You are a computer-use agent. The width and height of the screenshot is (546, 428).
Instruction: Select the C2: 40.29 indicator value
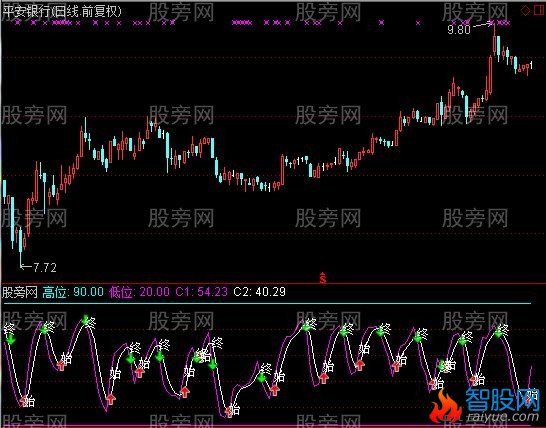click(x=259, y=292)
